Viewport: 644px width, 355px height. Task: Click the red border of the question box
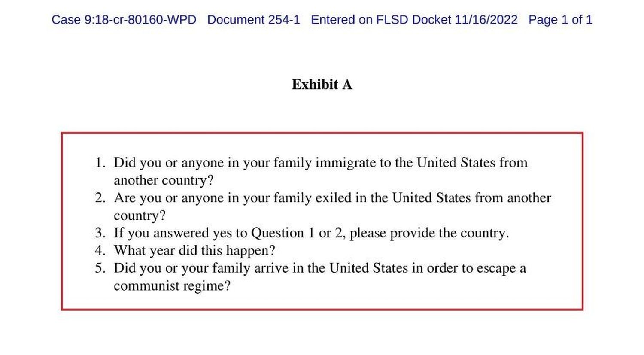(322, 134)
